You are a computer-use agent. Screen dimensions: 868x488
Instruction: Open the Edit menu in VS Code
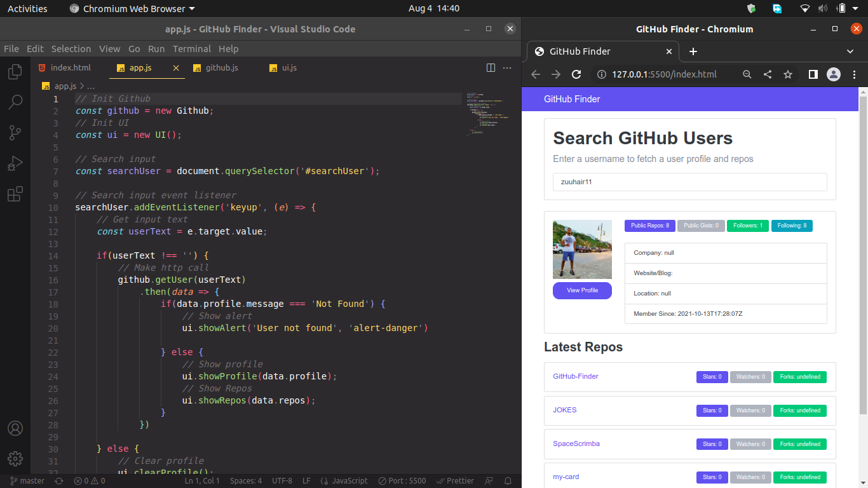pyautogui.click(x=35, y=49)
